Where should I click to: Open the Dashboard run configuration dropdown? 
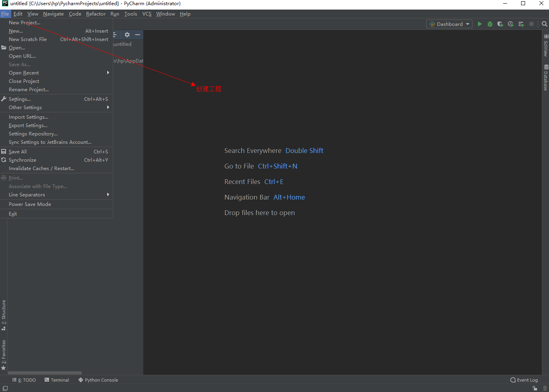point(449,24)
